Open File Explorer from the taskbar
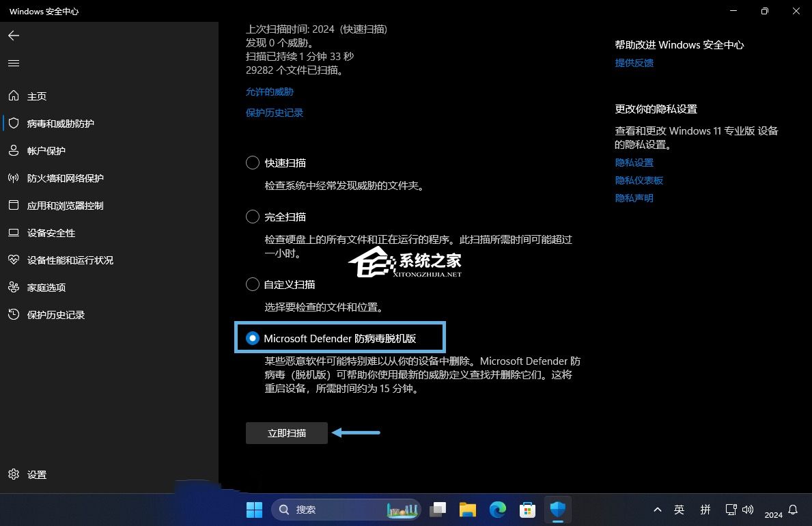The image size is (812, 526). click(468, 510)
